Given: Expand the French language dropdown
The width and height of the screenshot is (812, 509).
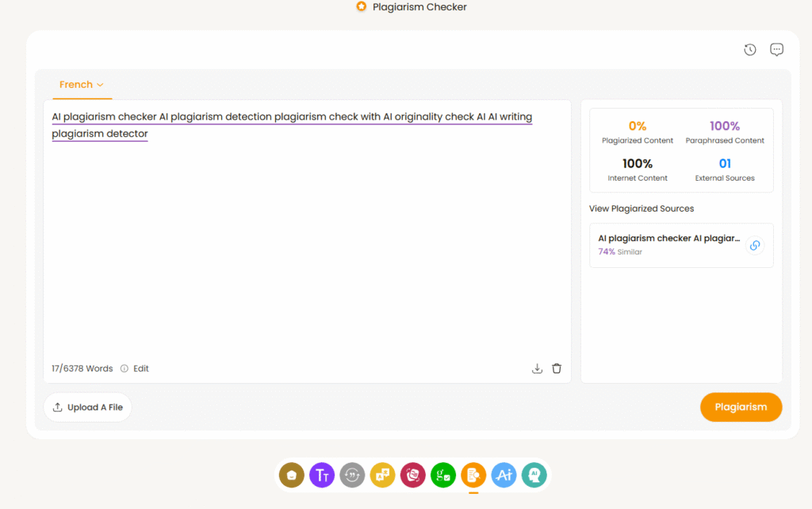Looking at the screenshot, I should pyautogui.click(x=82, y=85).
